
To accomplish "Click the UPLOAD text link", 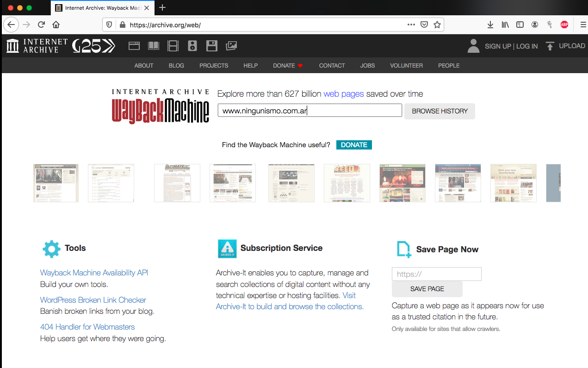I will click(x=572, y=46).
